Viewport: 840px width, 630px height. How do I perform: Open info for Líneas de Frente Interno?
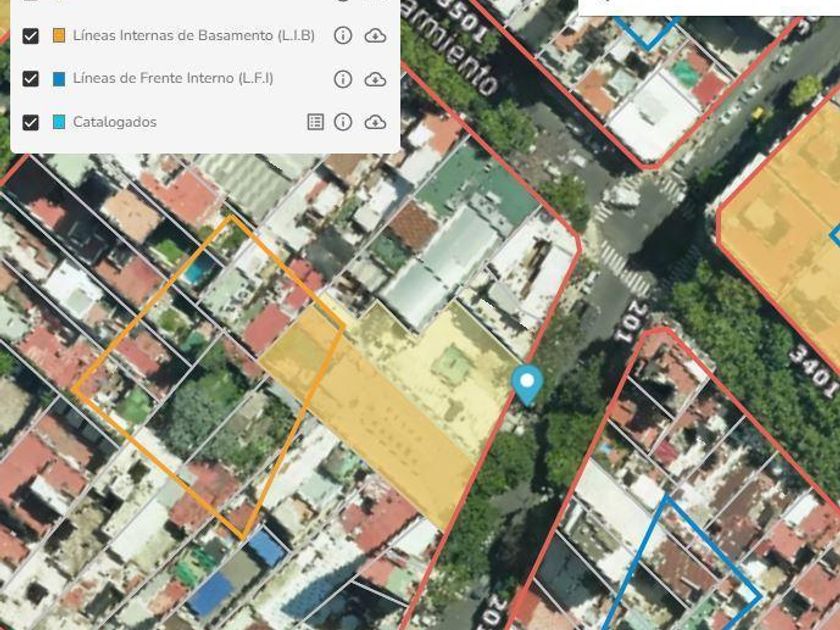point(343,79)
